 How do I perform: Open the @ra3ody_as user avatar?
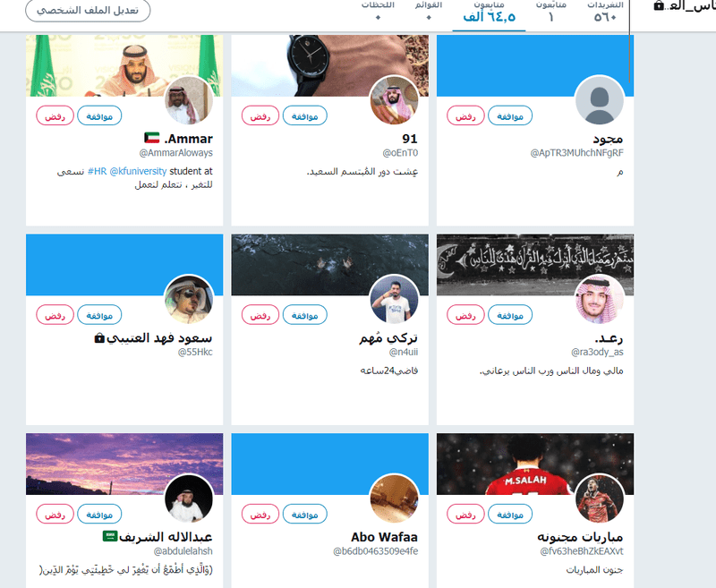[x=599, y=300]
